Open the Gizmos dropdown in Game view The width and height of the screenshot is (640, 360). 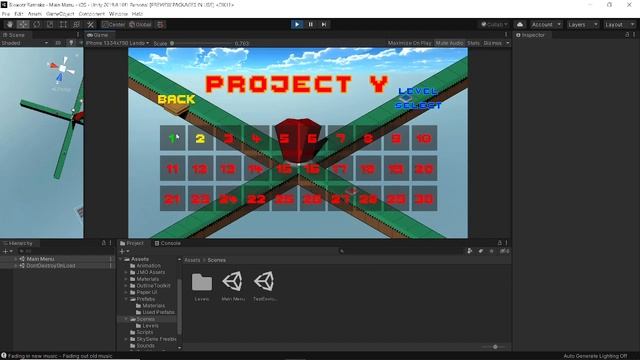pyautogui.click(x=496, y=43)
